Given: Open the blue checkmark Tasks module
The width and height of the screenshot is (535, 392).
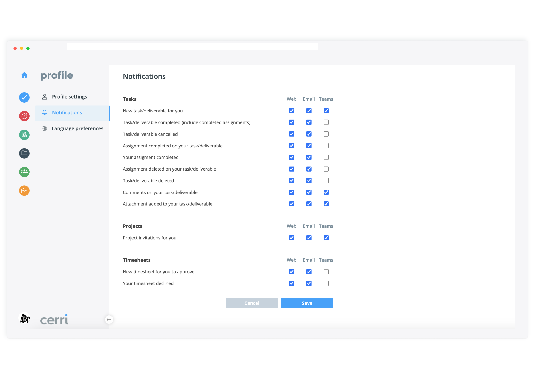Looking at the screenshot, I should [24, 97].
